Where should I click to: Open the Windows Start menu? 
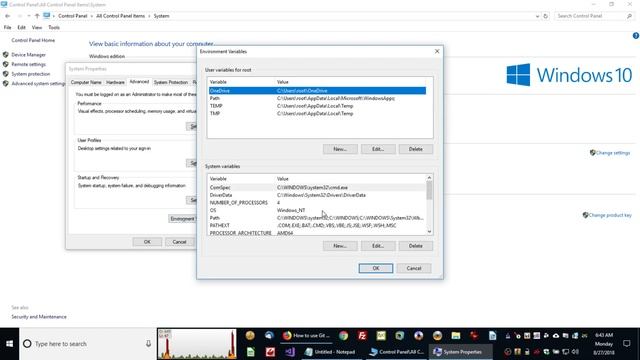tap(9, 344)
